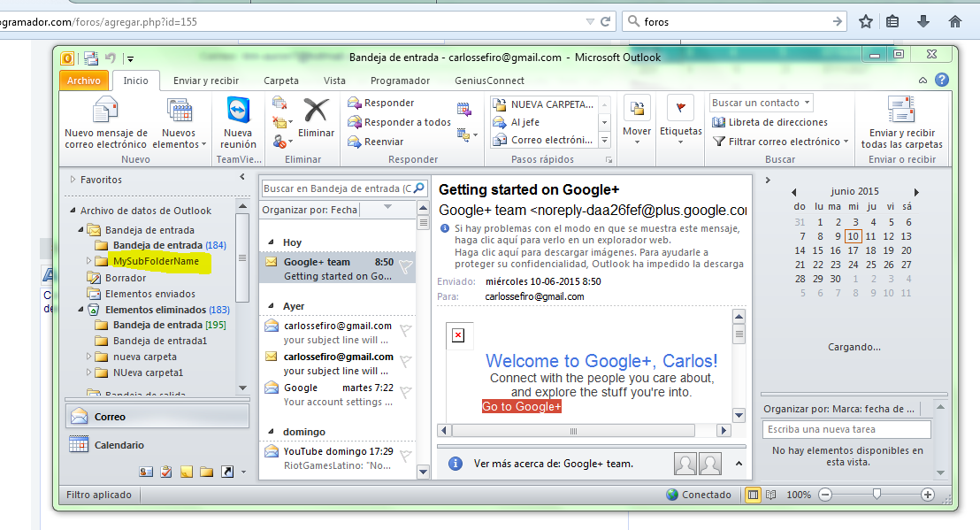The image size is (980, 530).
Task: Open the Mover menu
Action: (x=637, y=121)
